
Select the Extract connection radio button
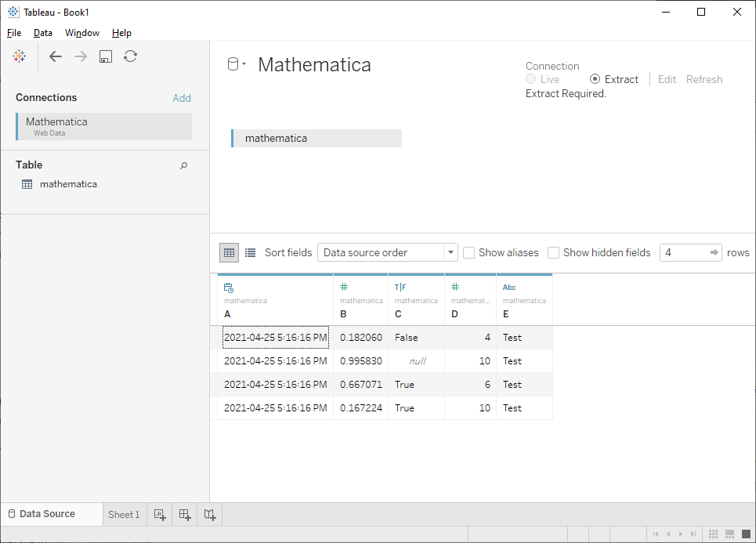pyautogui.click(x=595, y=79)
